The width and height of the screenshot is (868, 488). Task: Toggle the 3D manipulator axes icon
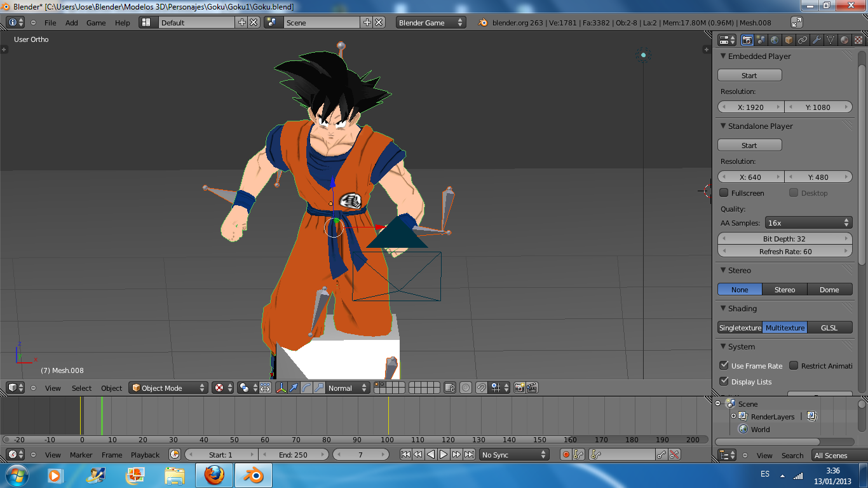(x=281, y=388)
